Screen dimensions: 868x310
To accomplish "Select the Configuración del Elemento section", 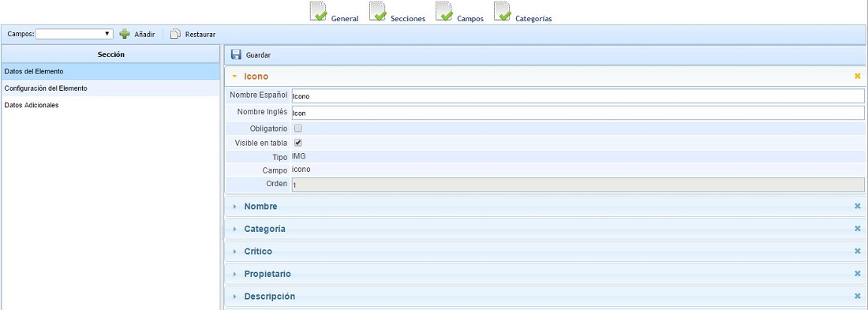I will (110, 88).
